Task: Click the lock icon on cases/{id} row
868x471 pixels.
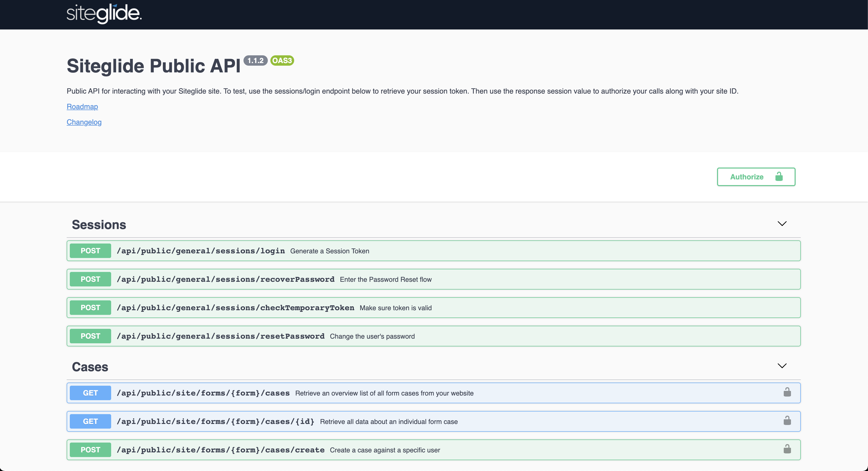Action: click(787, 421)
